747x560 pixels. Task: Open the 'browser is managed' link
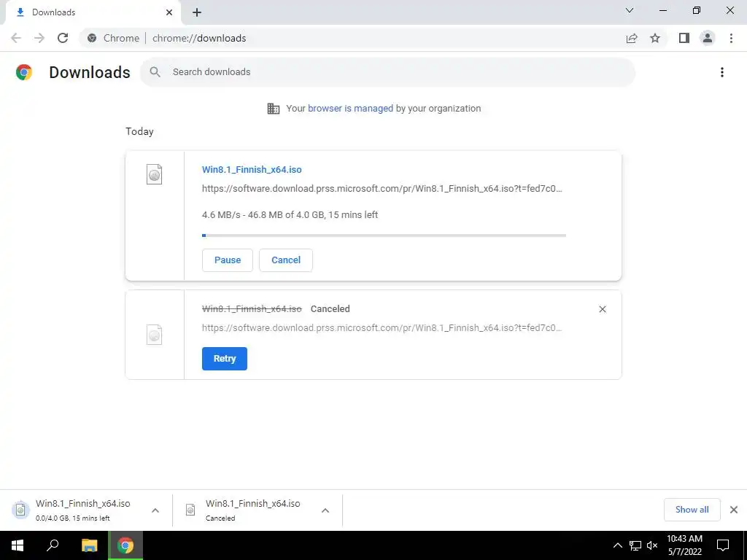350,109
